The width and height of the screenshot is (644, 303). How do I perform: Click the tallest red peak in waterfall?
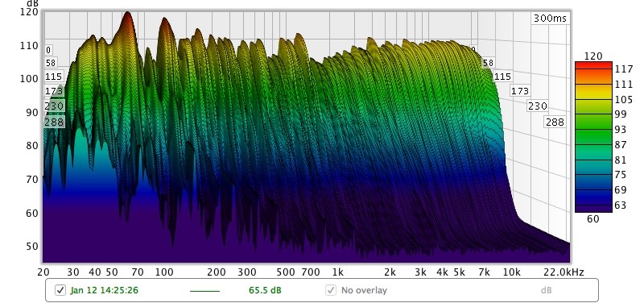[127, 21]
